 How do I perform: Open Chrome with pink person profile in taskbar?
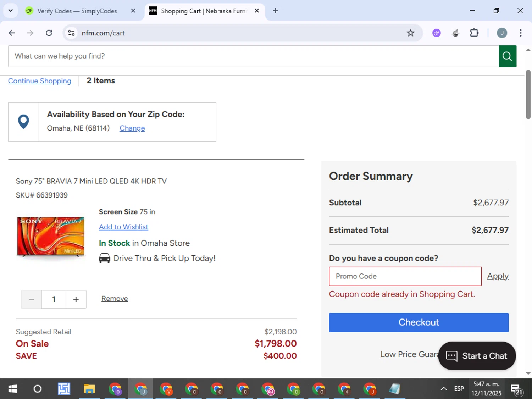pyautogui.click(x=268, y=389)
